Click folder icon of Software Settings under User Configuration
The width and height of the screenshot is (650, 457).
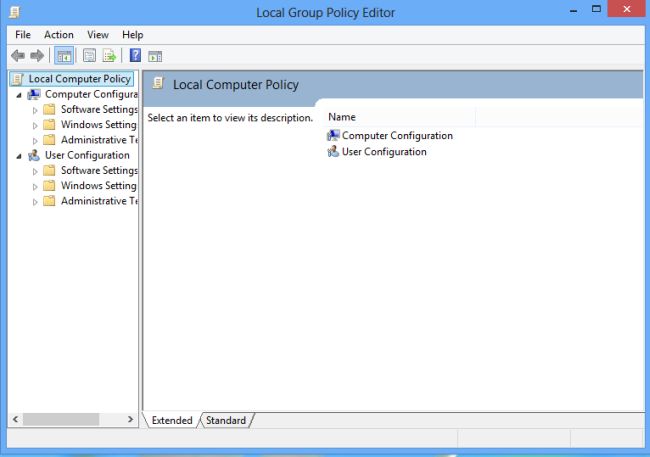[x=49, y=170]
